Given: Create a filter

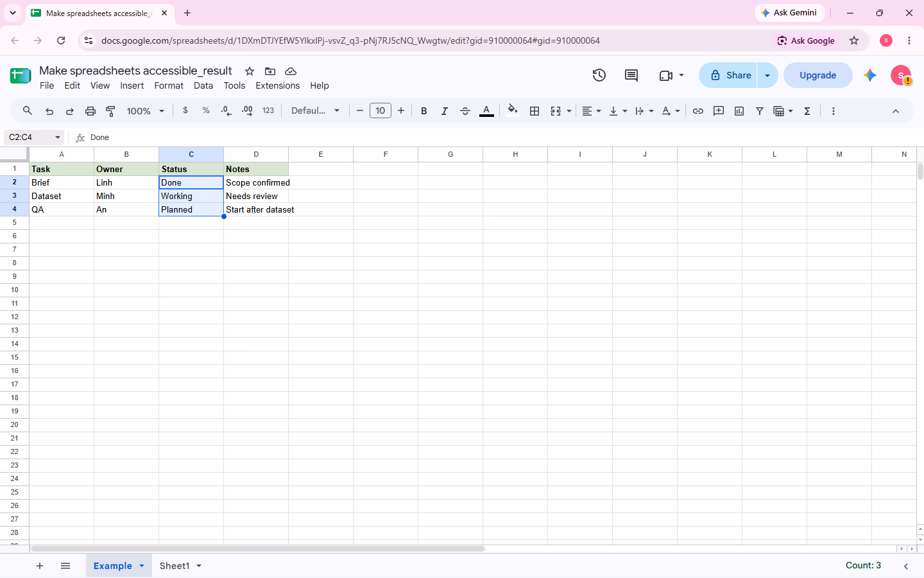Looking at the screenshot, I should coord(760,111).
